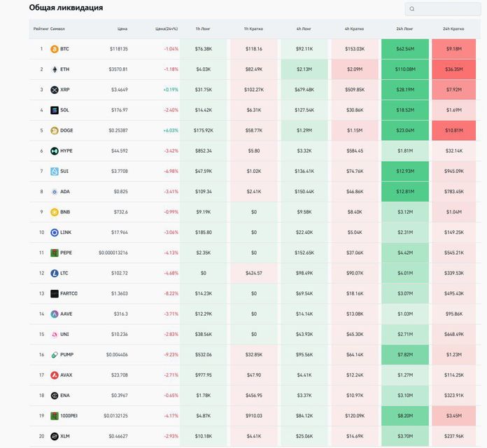Select the HYPE symbol label
487x448 pixels.
[66, 151]
